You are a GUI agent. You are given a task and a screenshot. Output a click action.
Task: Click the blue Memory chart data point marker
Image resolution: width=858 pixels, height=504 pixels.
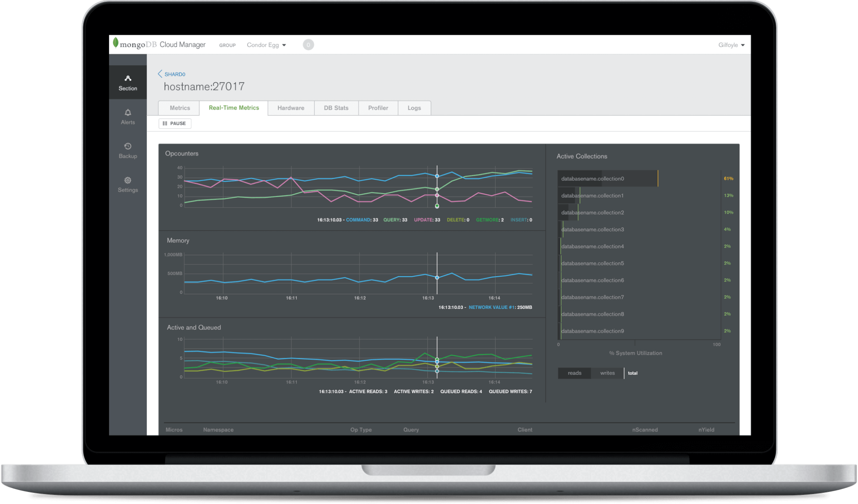click(437, 278)
